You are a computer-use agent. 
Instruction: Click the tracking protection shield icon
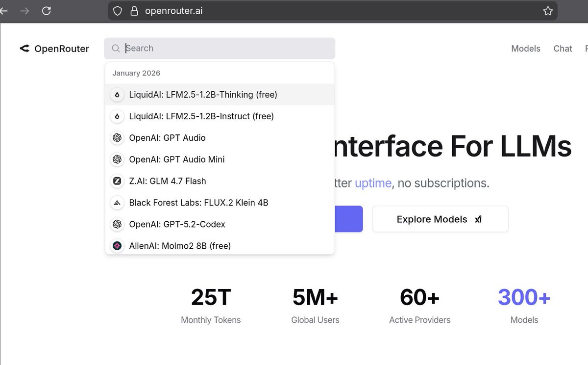click(x=117, y=10)
